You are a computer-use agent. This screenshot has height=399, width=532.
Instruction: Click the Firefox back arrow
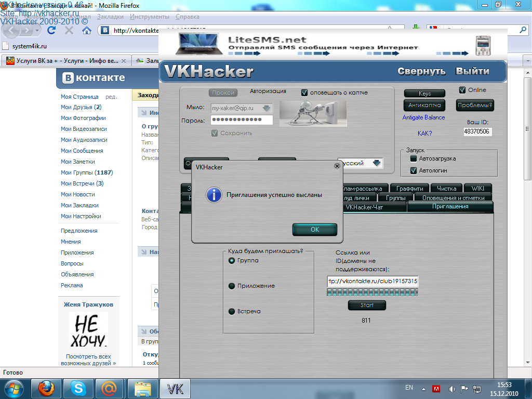[x=11, y=31]
